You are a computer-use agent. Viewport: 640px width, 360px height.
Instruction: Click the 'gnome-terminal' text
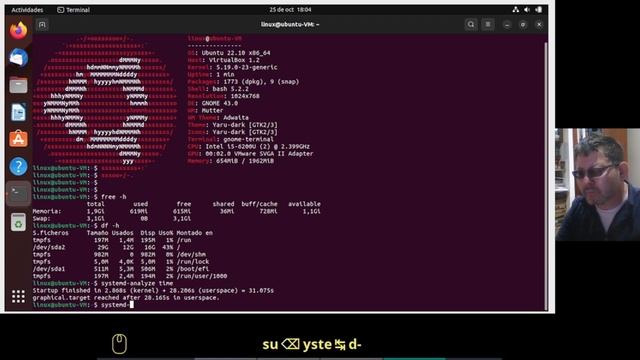click(x=248, y=139)
